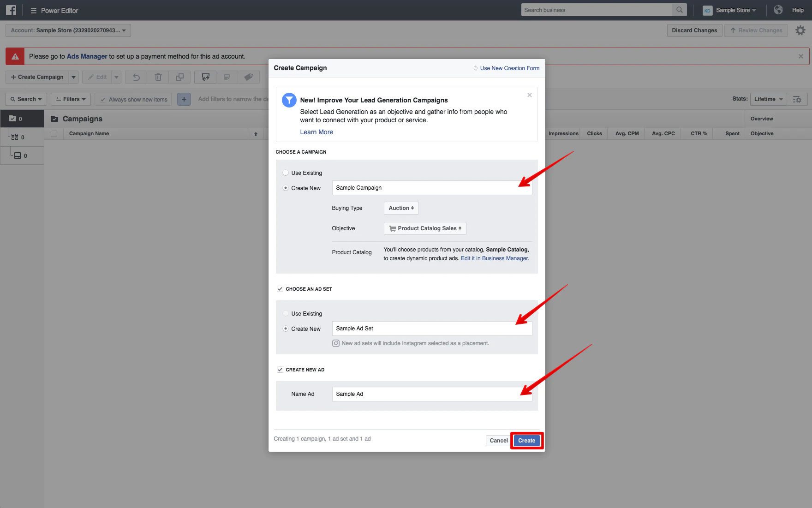Click the trash delete icon in toolbar
The width and height of the screenshot is (812, 508).
[158, 77]
